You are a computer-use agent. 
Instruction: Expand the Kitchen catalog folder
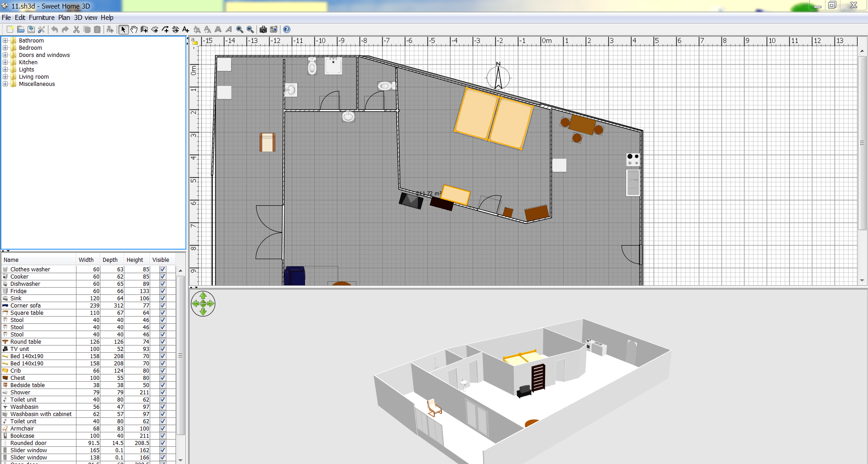(5, 62)
